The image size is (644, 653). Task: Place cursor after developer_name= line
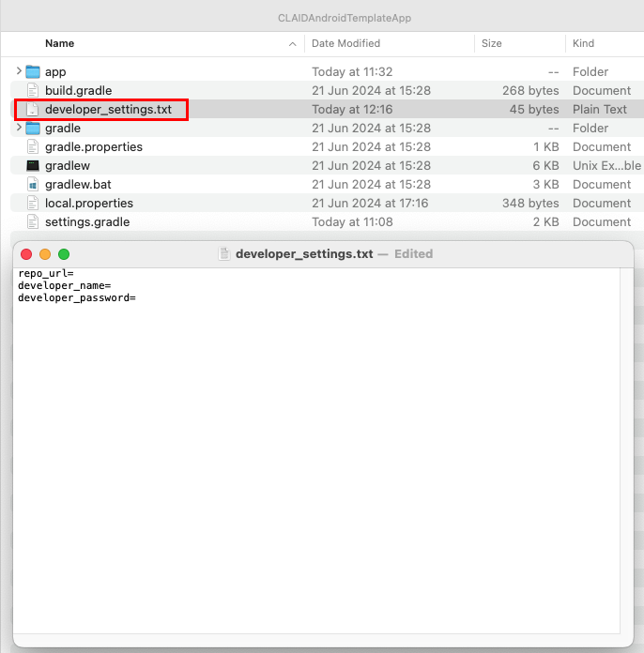click(x=112, y=285)
